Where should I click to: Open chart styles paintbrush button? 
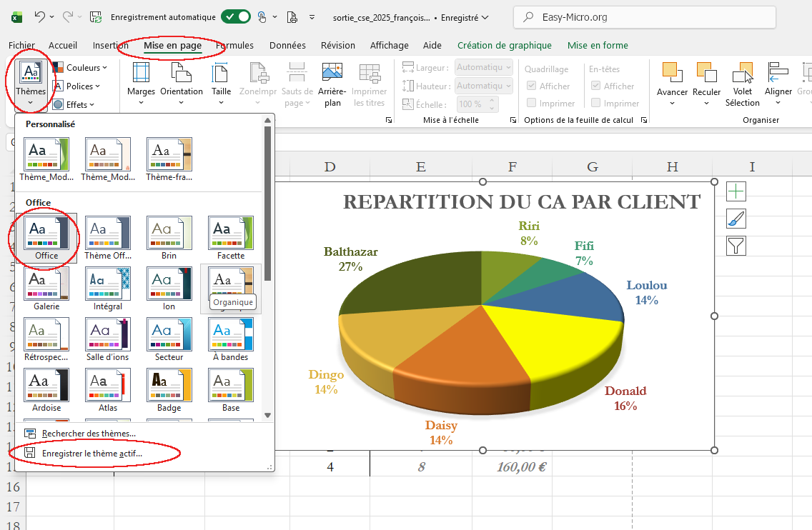(x=736, y=219)
